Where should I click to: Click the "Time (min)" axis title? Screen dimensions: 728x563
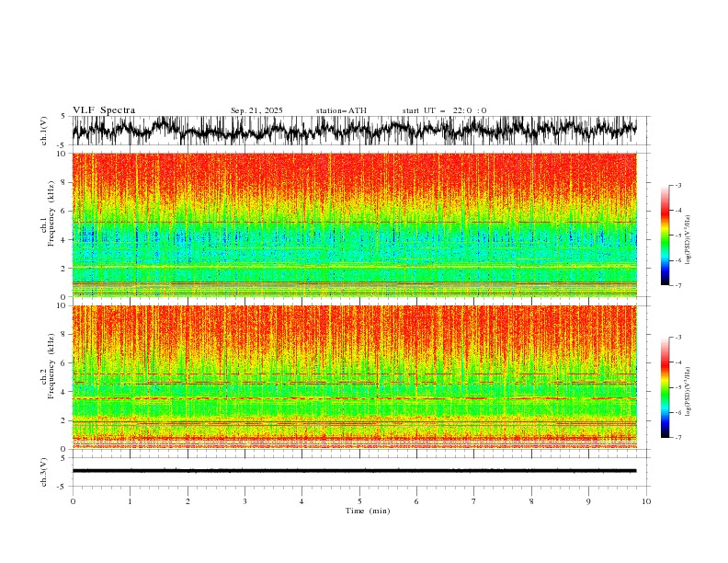click(x=368, y=511)
